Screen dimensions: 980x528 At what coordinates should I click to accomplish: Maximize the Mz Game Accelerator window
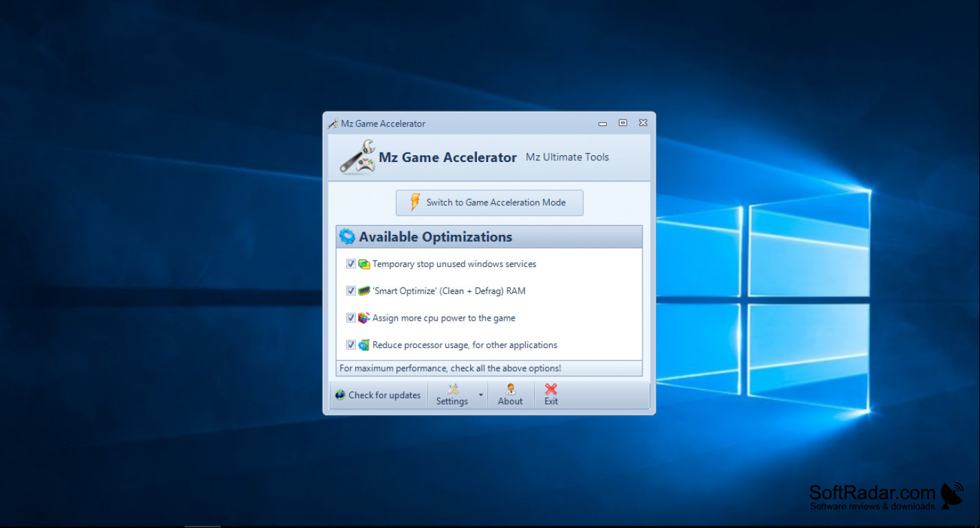pyautogui.click(x=623, y=123)
